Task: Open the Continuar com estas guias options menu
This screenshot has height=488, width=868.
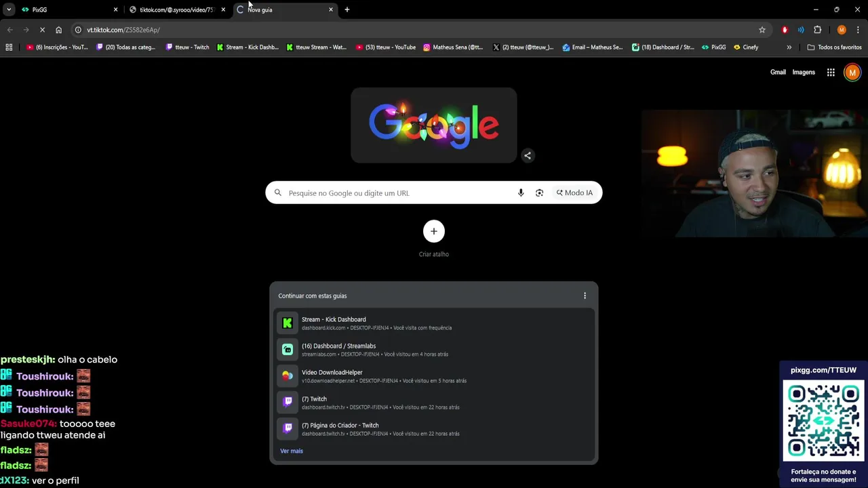Action: [x=585, y=296]
